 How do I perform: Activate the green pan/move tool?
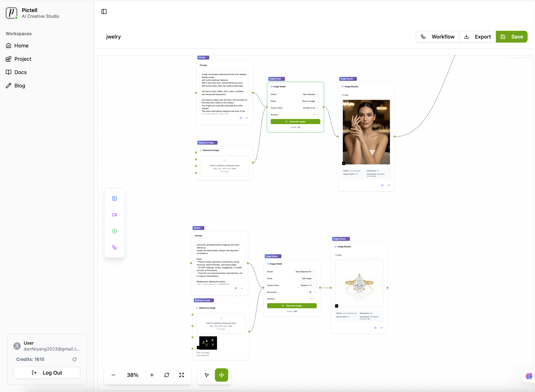(x=221, y=375)
